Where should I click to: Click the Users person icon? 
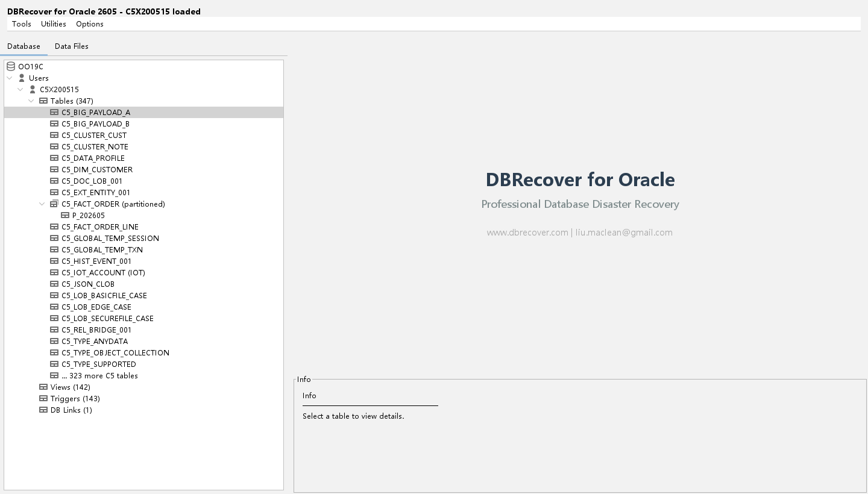click(x=22, y=78)
